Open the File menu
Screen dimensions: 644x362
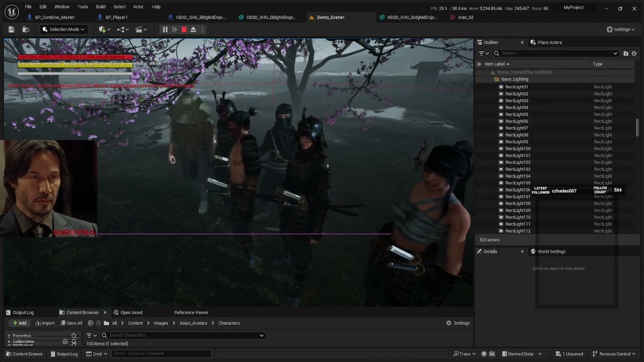[x=28, y=7]
